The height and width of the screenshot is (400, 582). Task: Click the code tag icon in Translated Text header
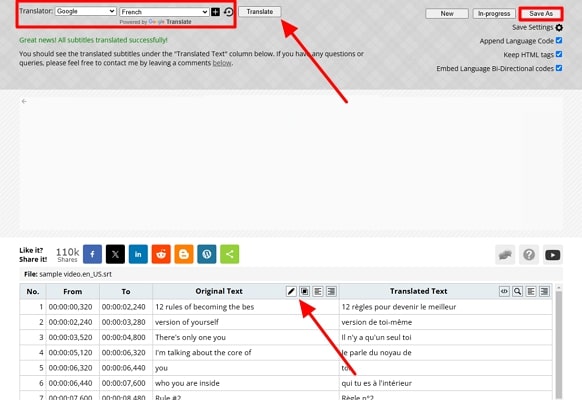coord(504,292)
